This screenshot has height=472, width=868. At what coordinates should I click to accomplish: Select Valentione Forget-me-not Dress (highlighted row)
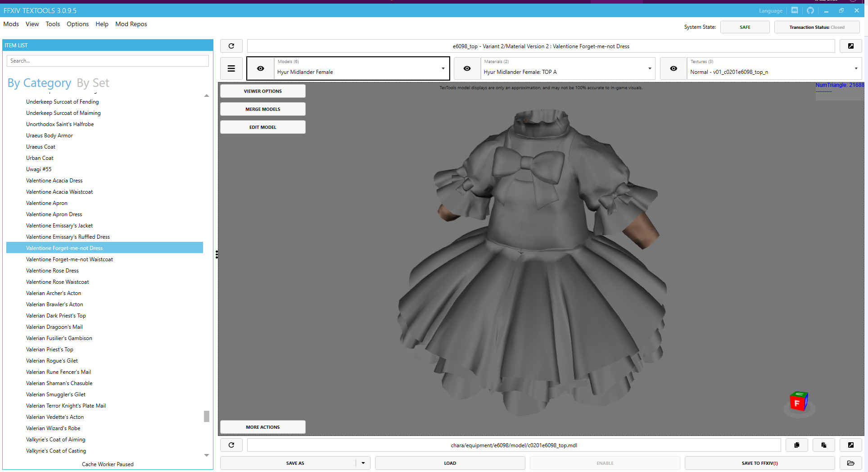pyautogui.click(x=104, y=248)
